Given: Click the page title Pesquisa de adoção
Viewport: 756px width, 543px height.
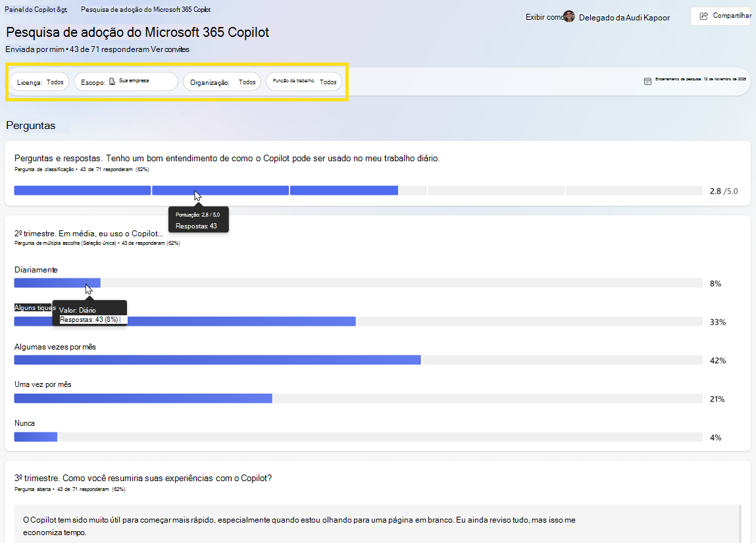Looking at the screenshot, I should [x=138, y=32].
